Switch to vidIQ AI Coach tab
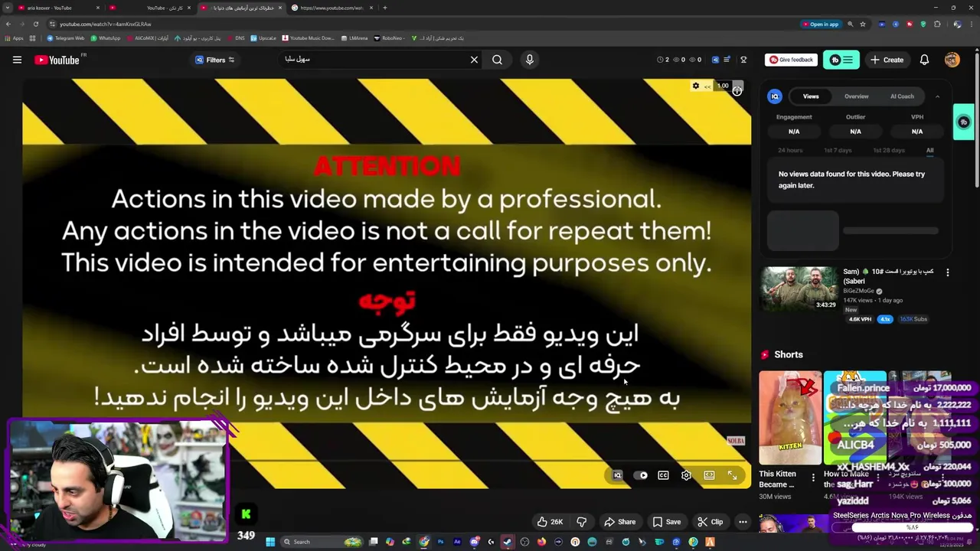 pos(902,96)
